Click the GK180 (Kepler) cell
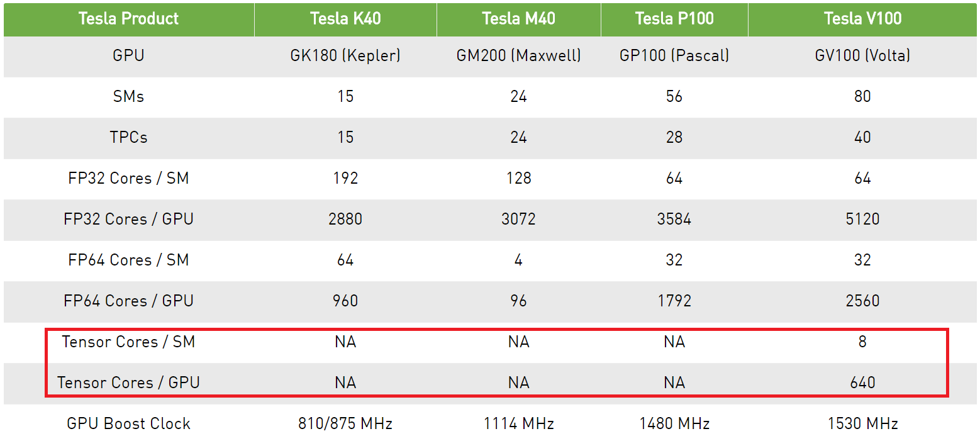 [345, 56]
